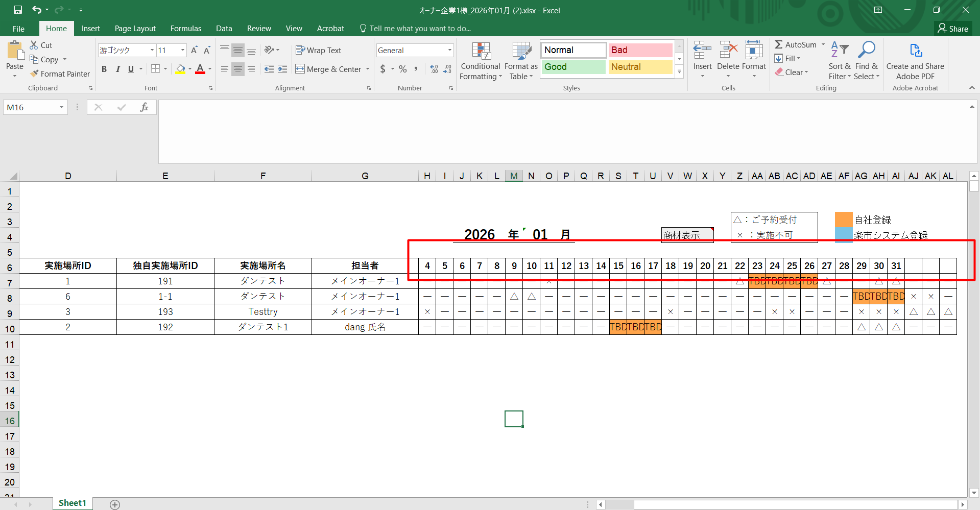Image resolution: width=980 pixels, height=510 pixels.
Task: Open the Formulas ribbon tab
Action: pos(185,29)
